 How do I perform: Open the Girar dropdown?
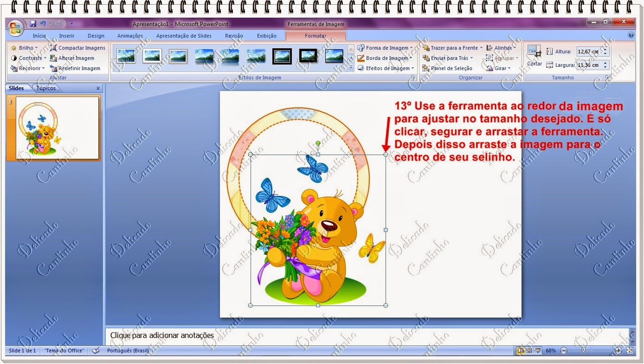click(498, 68)
